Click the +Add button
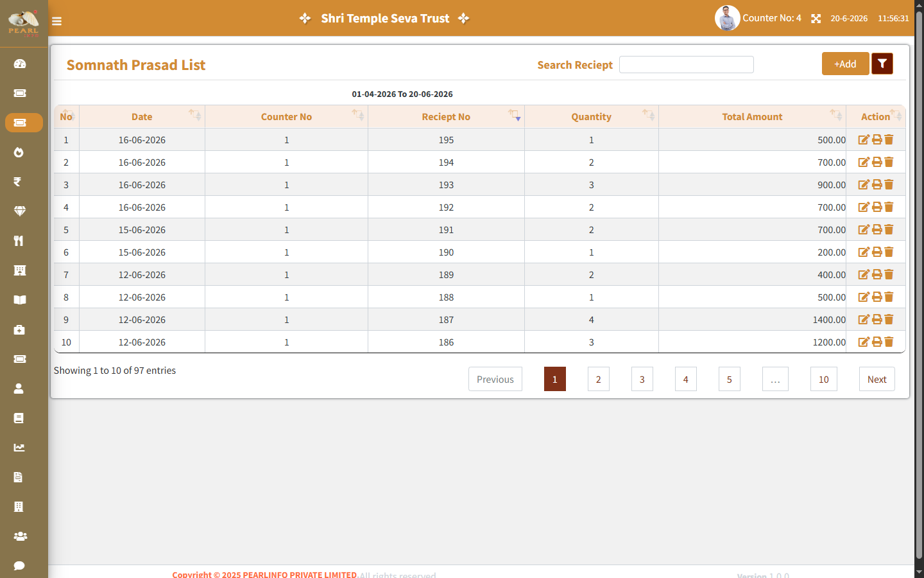This screenshot has height=578, width=924. coord(845,64)
